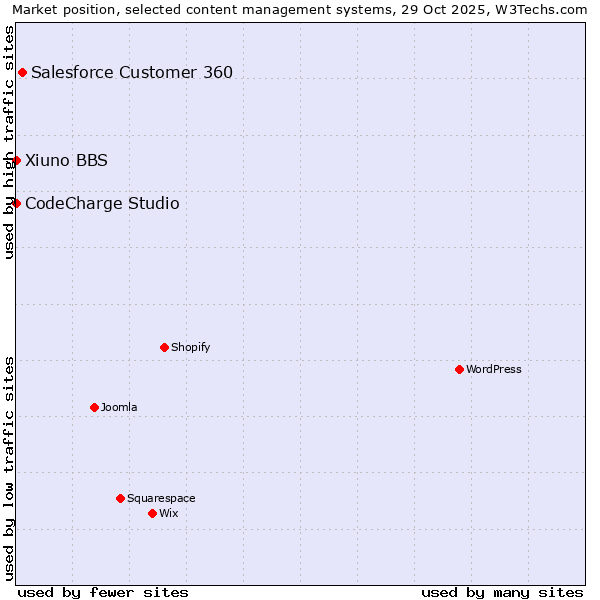Image resolution: width=600 pixels, height=600 pixels.
Task: Click the WordPress text label
Action: [494, 369]
